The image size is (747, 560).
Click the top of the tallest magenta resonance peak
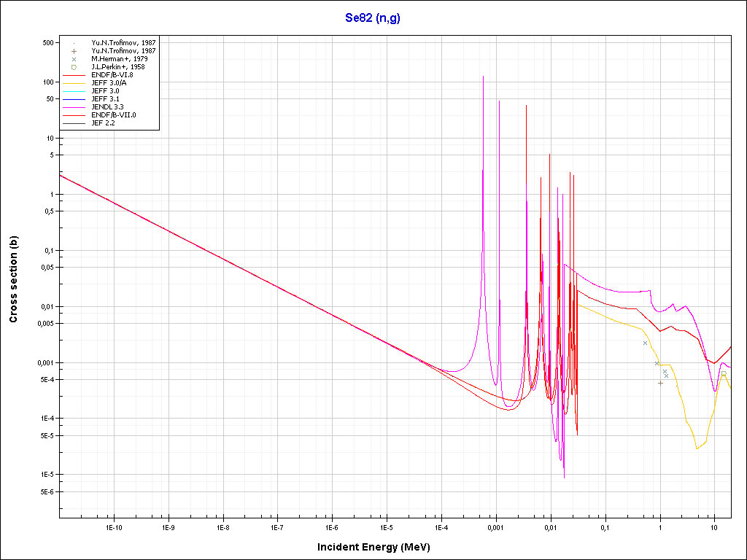pos(483,76)
